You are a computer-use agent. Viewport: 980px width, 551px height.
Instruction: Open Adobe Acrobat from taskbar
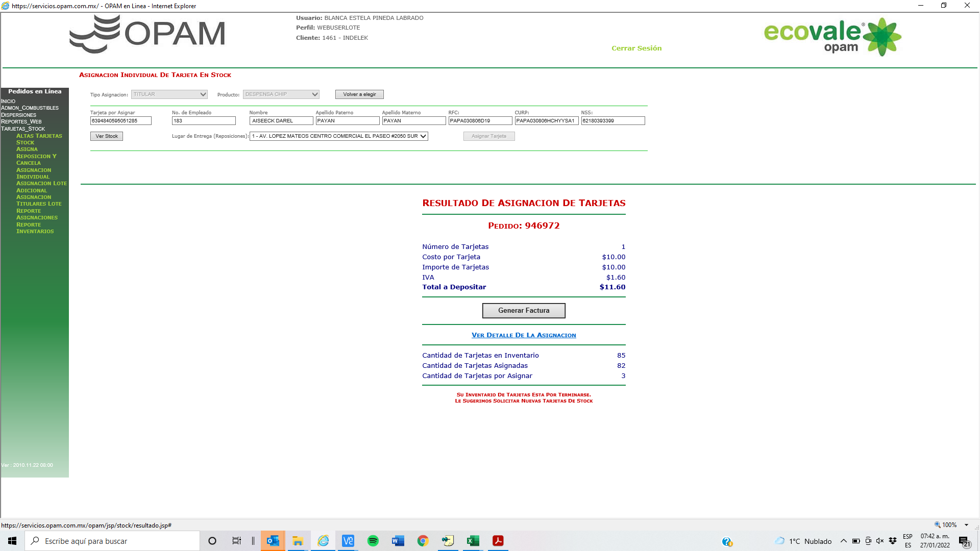pyautogui.click(x=498, y=541)
